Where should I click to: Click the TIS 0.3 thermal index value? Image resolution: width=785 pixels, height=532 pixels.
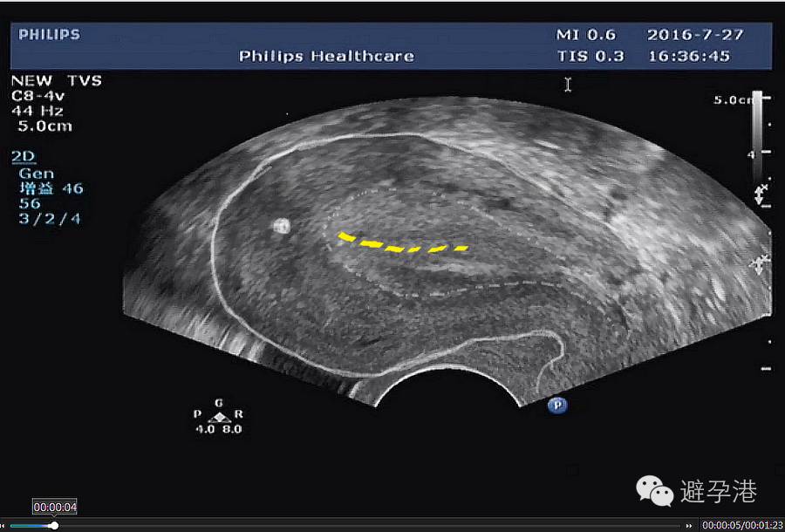(x=590, y=56)
